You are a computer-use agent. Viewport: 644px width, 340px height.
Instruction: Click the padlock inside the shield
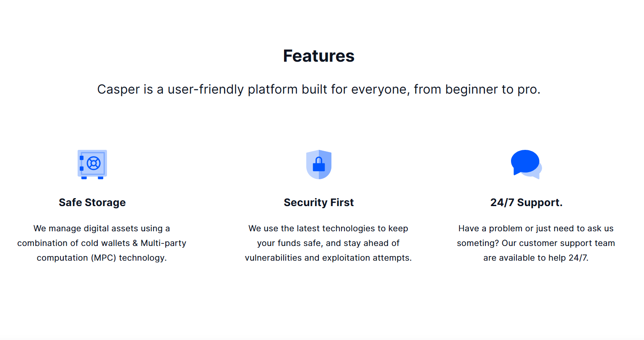click(x=319, y=164)
